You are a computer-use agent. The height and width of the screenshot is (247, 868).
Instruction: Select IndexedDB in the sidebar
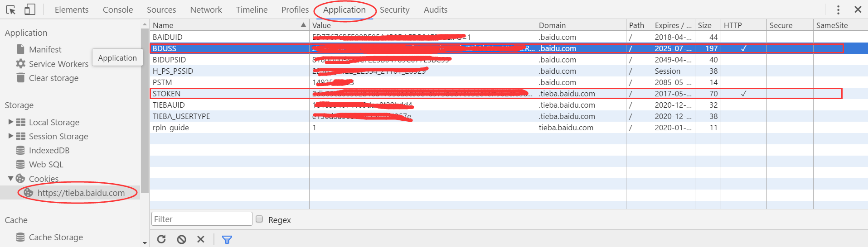click(49, 150)
